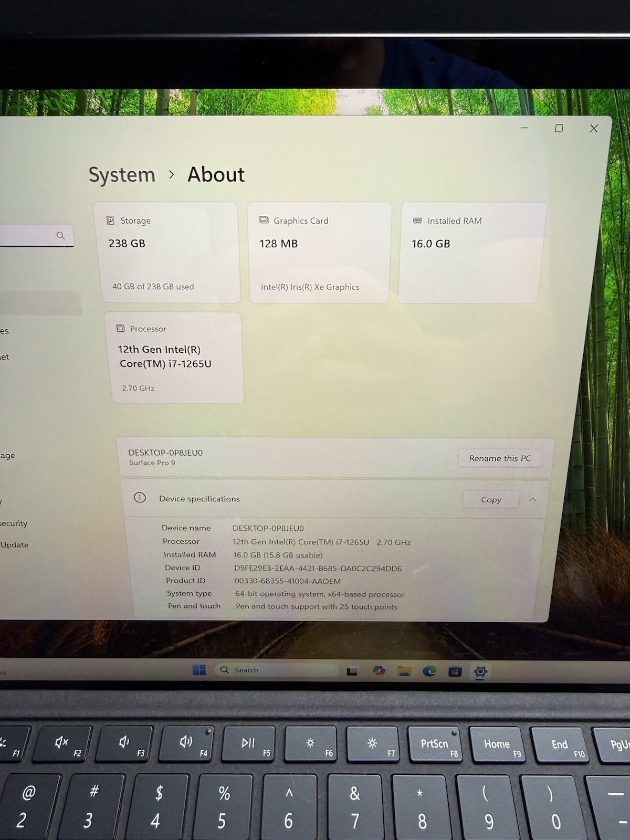Minimize the Settings window
The height and width of the screenshot is (840, 630).
click(524, 128)
